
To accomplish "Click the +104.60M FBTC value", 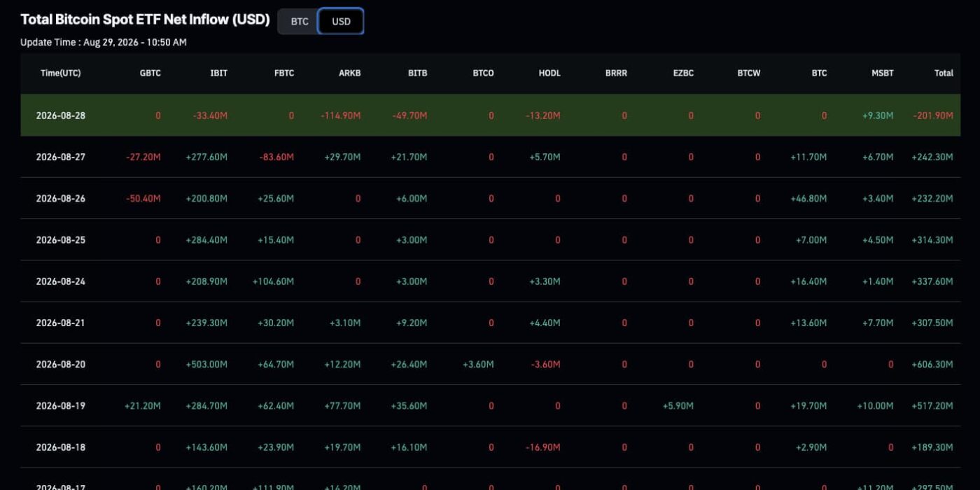I will click(273, 281).
